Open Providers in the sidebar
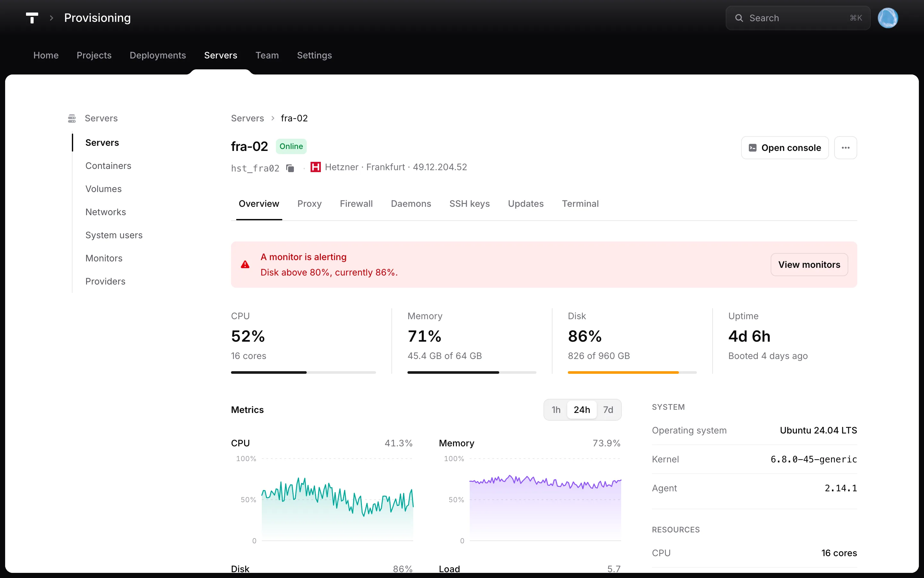 coord(105,281)
